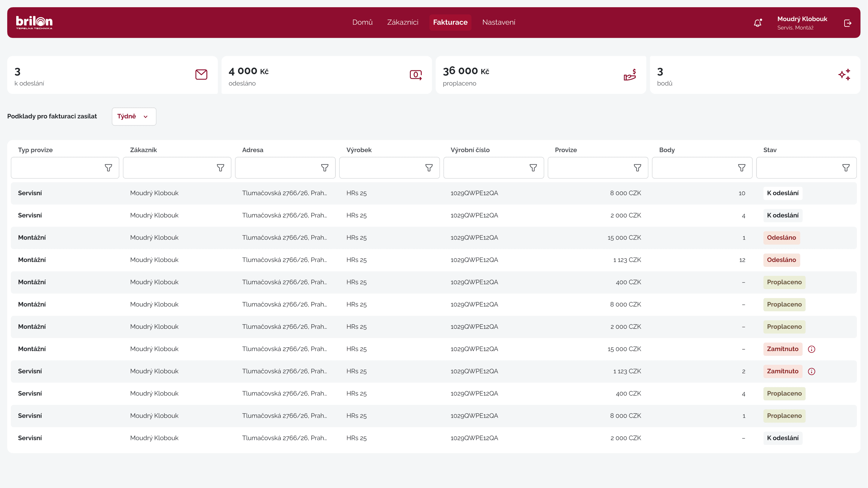Navigate to Domů in top menu
This screenshot has width=868, height=488.
tap(362, 22)
